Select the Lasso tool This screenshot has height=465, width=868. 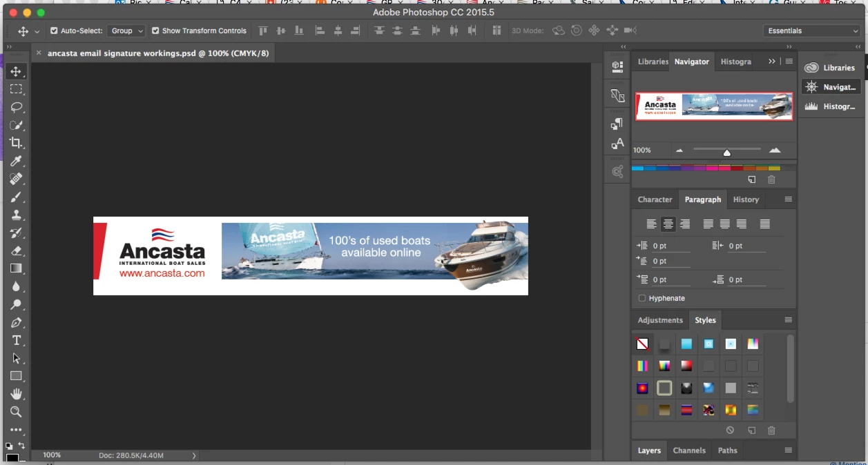click(x=16, y=108)
